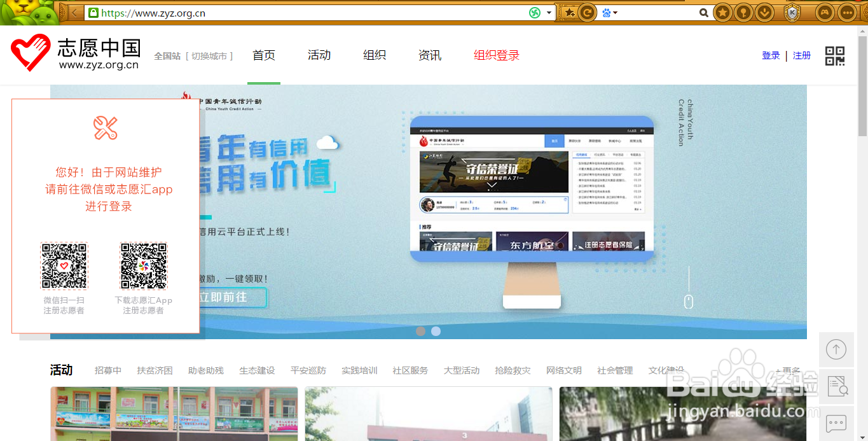Expand the Baidu paw dropdown in address bar

pyautogui.click(x=615, y=12)
